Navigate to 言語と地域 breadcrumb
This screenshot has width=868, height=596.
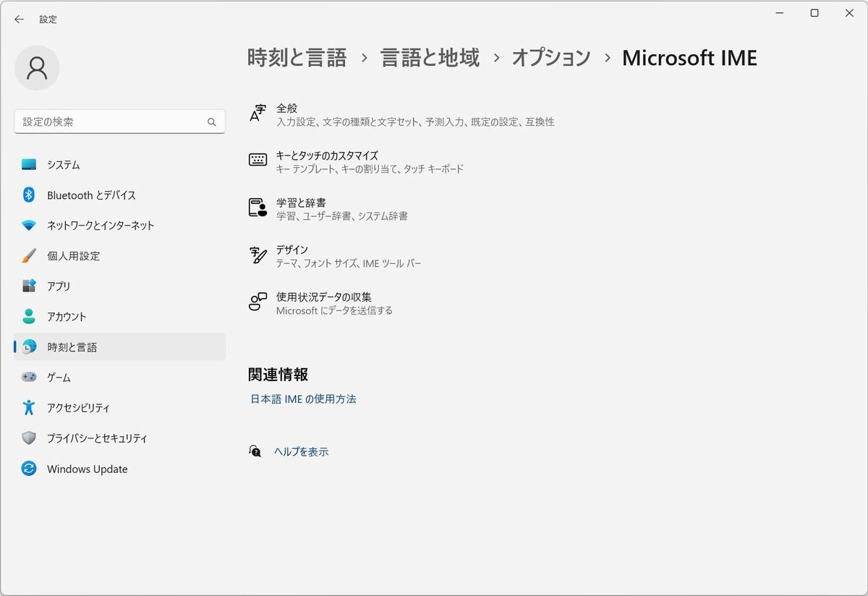[430, 58]
